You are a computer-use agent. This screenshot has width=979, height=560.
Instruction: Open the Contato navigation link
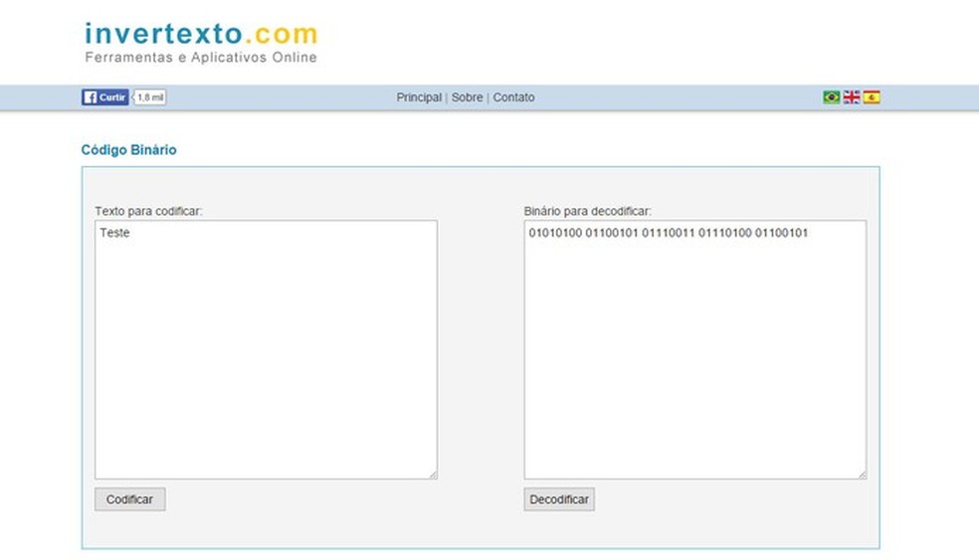513,97
